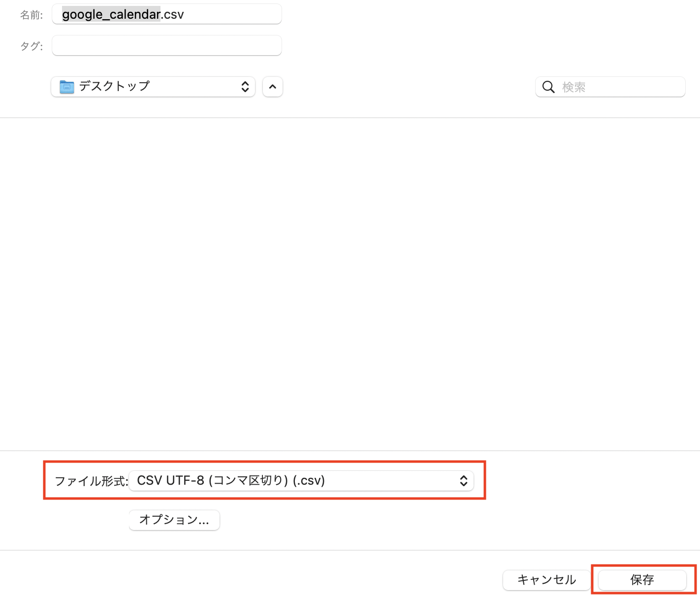Open the file format CSV UTF-8 dropdown

pos(301,481)
